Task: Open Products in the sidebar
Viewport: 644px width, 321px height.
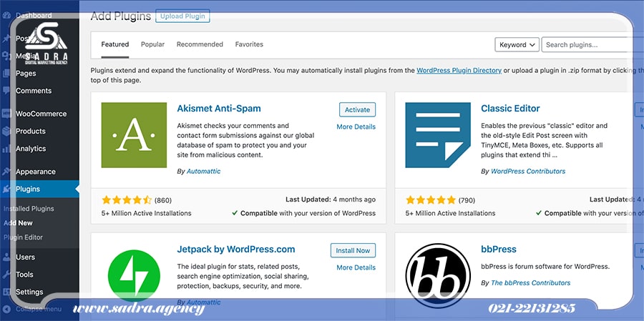Action: pos(31,132)
